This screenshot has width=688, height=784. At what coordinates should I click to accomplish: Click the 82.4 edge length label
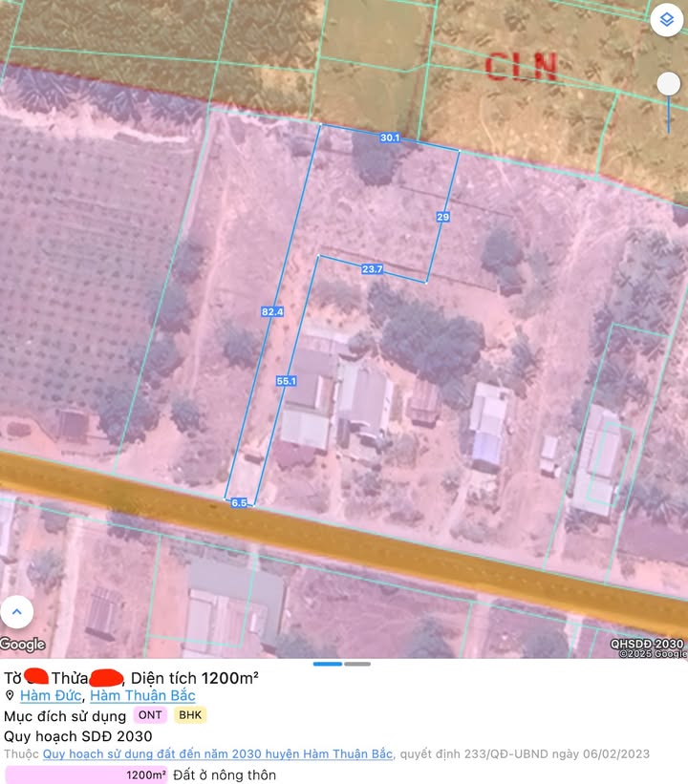tap(271, 311)
